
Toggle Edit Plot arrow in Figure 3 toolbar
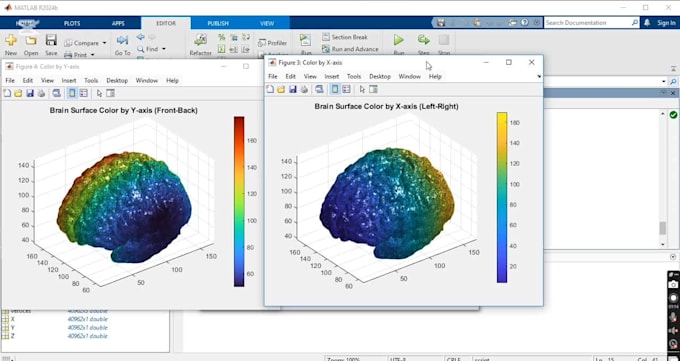363,89
